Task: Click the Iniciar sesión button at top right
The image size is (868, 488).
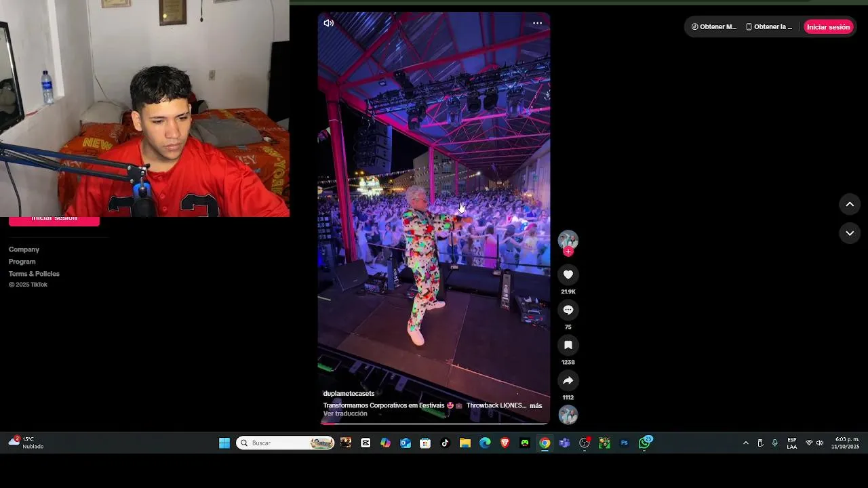Action: (828, 27)
